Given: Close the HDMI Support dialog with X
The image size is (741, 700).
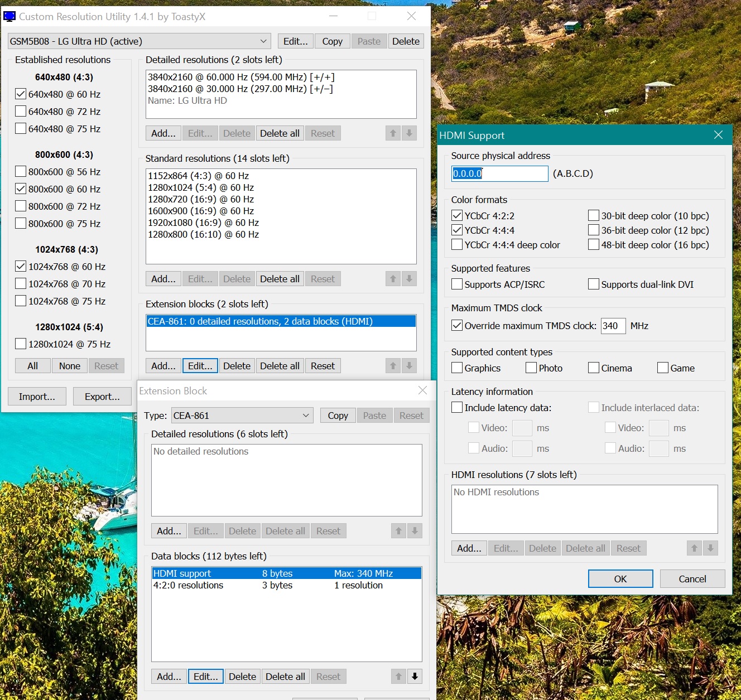Looking at the screenshot, I should point(718,135).
